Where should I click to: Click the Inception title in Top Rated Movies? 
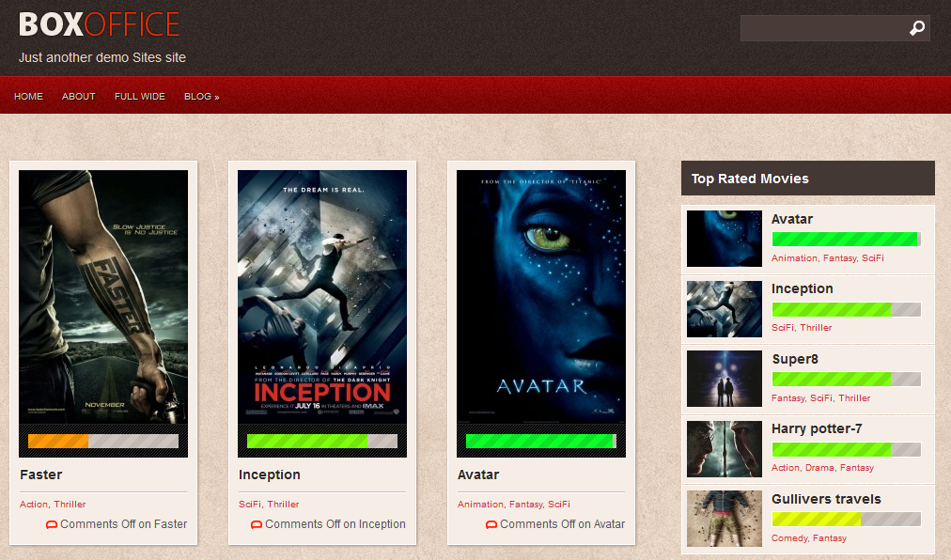(802, 288)
